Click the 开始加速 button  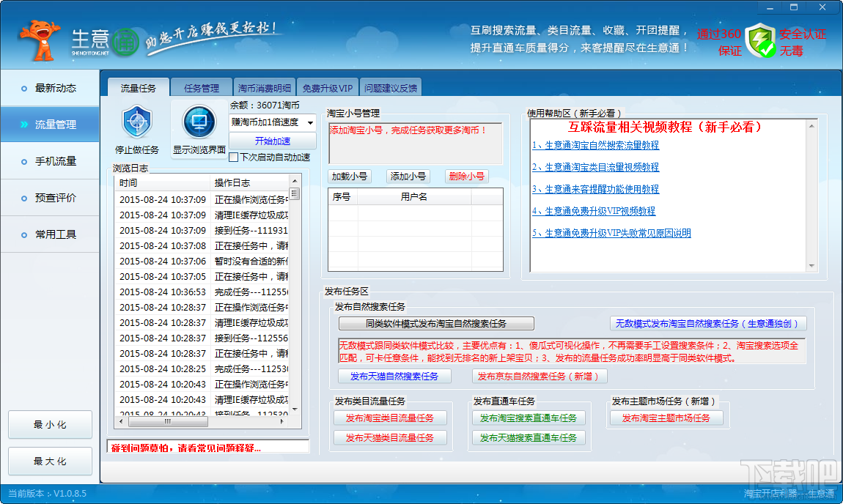coord(272,141)
